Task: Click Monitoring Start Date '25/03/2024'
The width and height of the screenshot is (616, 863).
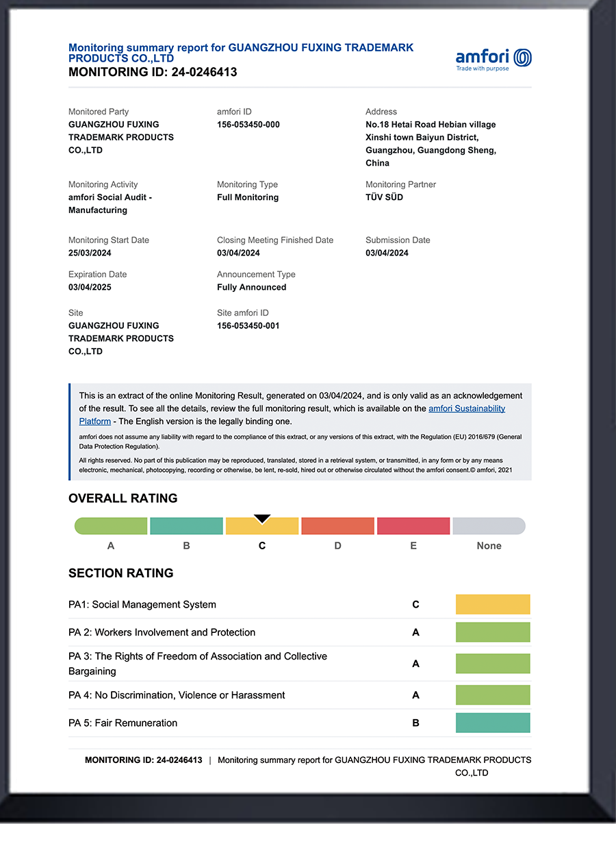Action: (x=90, y=253)
